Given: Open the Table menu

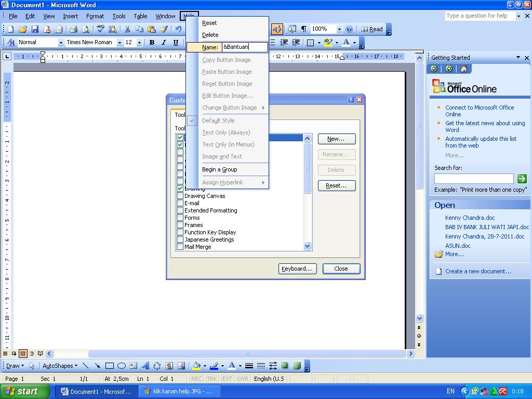Looking at the screenshot, I should tap(140, 16).
